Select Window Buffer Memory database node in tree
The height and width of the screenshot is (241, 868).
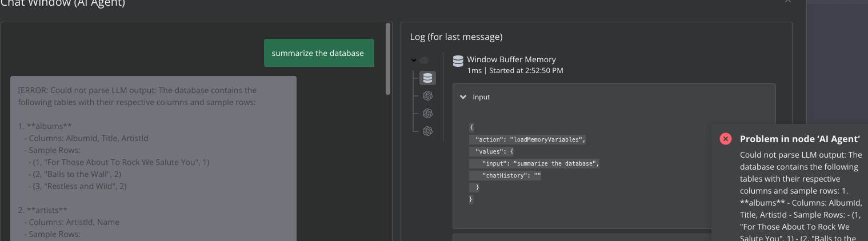tap(427, 78)
